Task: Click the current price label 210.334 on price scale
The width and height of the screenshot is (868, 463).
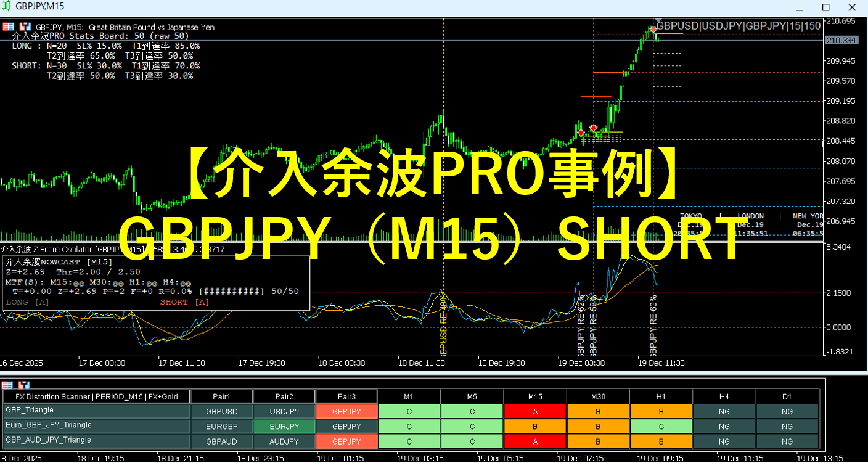Action: [x=841, y=40]
